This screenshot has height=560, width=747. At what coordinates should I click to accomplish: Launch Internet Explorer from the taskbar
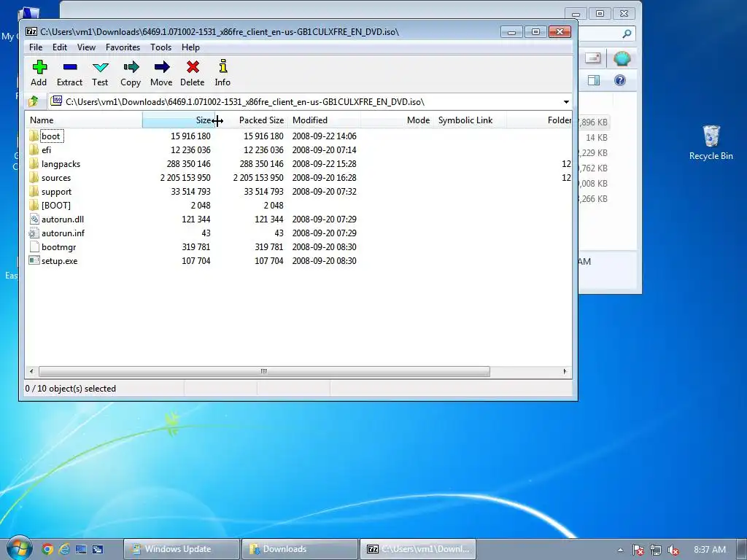click(64, 549)
